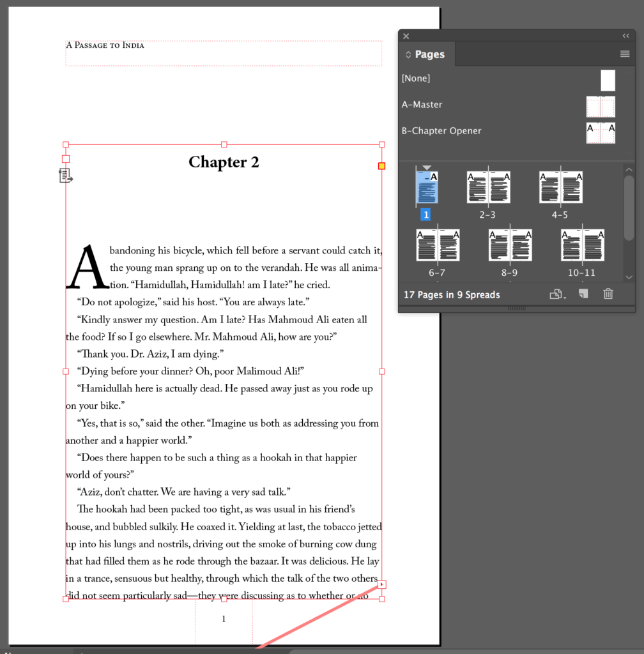Click the red overset text indicator on the frame
The height and width of the screenshot is (654, 644).
[382, 584]
